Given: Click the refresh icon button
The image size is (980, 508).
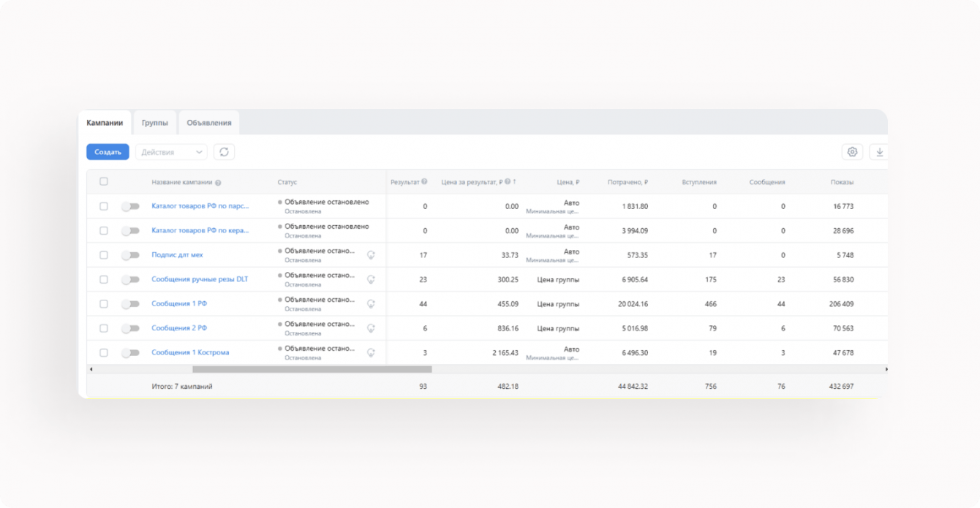Looking at the screenshot, I should tap(224, 152).
